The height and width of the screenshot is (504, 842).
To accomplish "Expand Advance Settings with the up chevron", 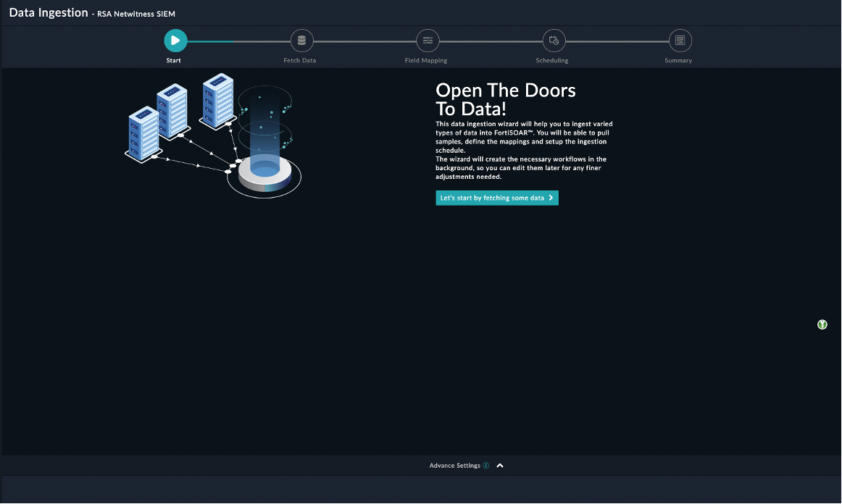I will [x=500, y=466].
